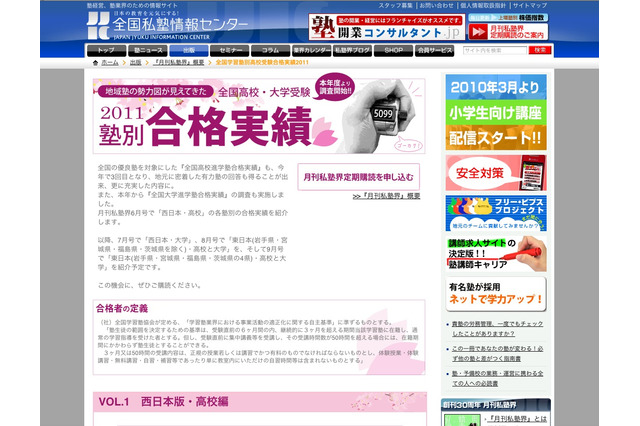The width and height of the screenshot is (640, 426).
Task: Click the 2011 塾別 合格実績 hero banner
Action: 259,116
